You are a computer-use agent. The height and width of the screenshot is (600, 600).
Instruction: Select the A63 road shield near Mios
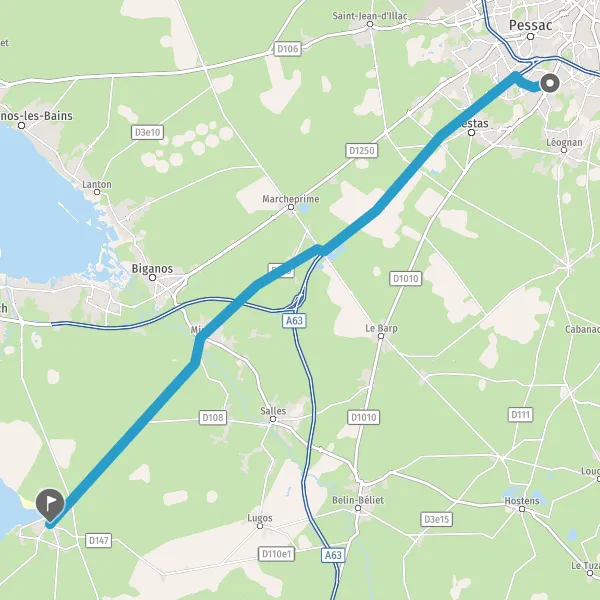(294, 320)
